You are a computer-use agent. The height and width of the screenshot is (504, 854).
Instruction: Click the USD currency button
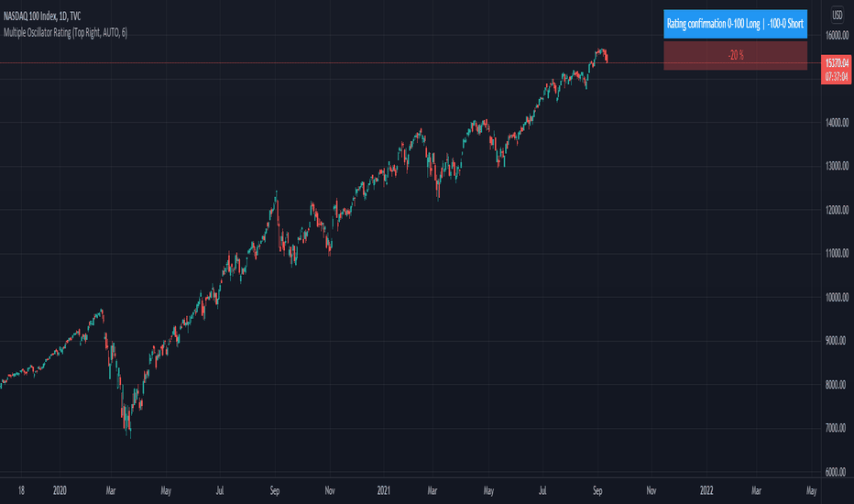(x=838, y=15)
